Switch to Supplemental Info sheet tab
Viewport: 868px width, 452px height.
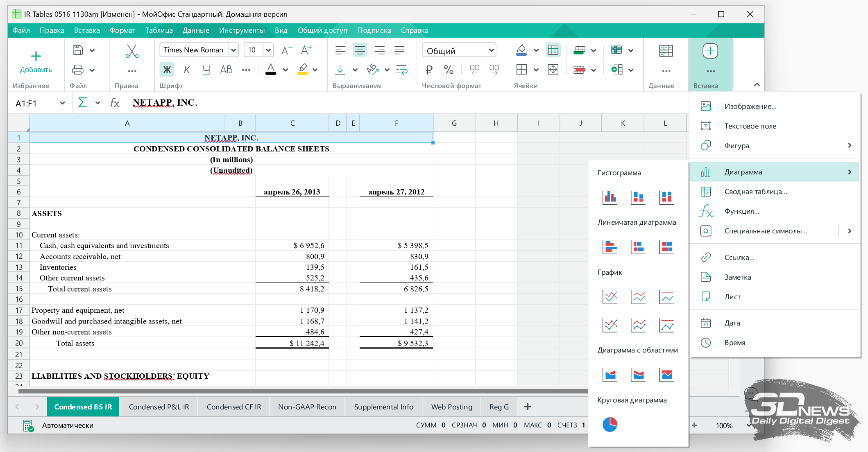coord(384,407)
